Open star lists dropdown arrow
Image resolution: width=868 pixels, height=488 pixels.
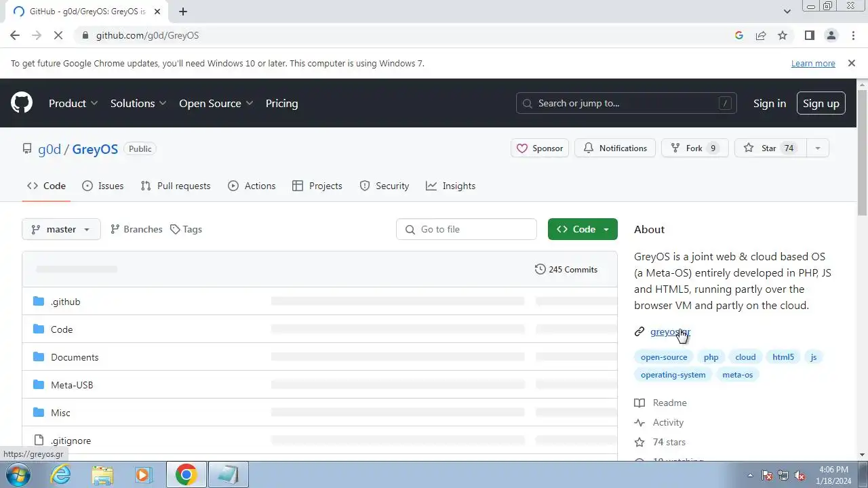(x=818, y=148)
